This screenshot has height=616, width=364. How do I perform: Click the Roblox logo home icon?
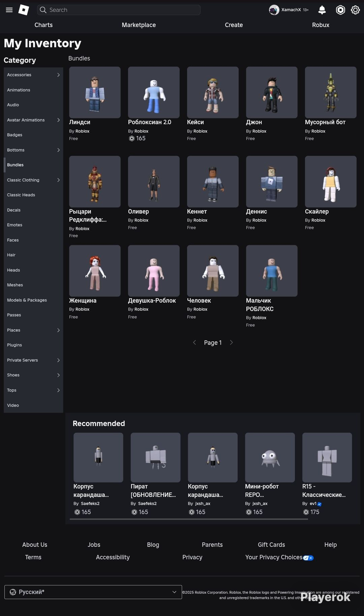[24, 10]
